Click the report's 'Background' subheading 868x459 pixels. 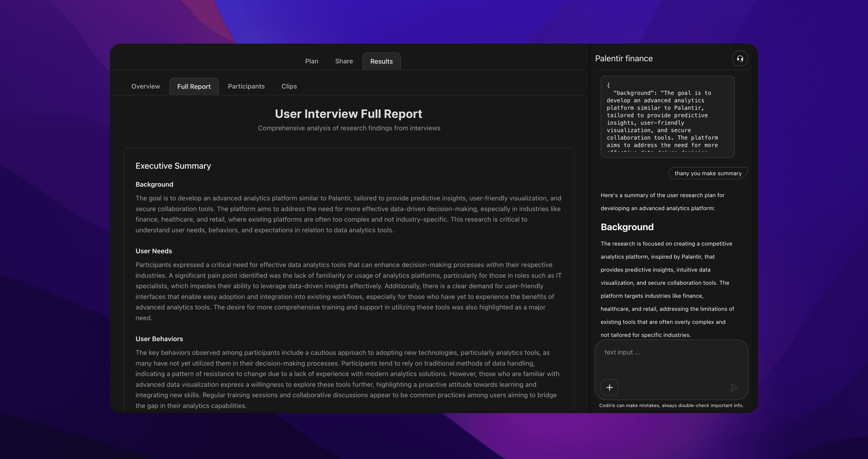click(154, 184)
